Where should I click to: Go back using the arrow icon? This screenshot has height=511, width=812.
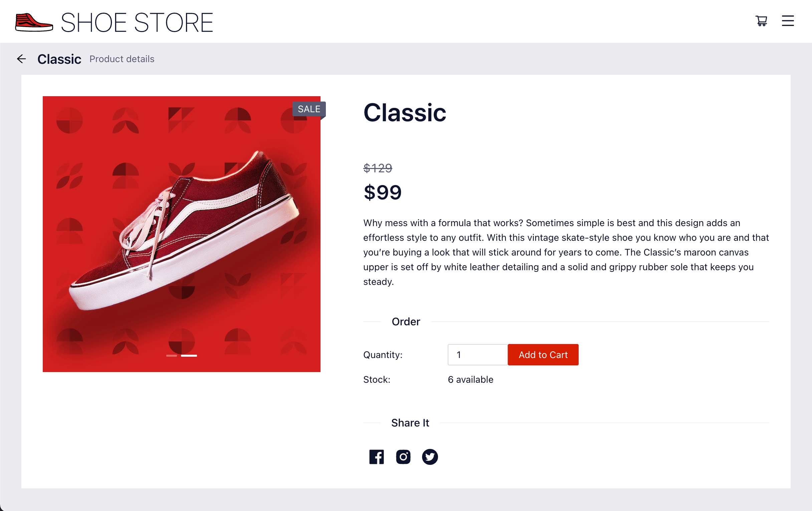tap(21, 59)
